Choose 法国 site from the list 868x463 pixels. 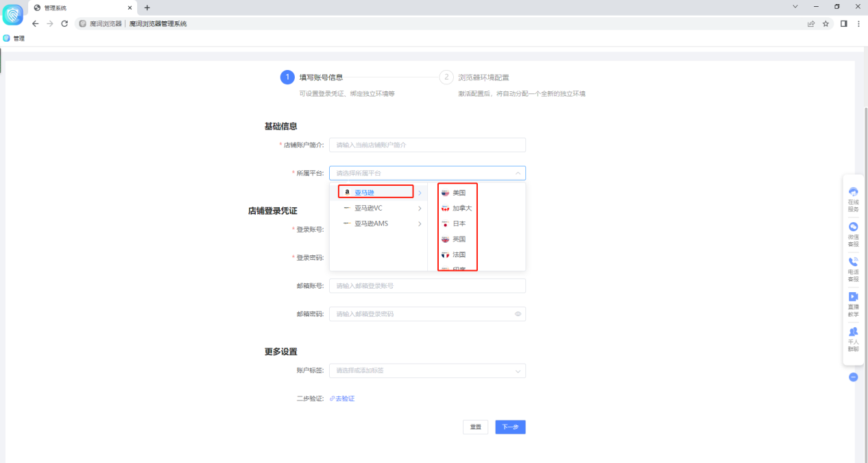tap(459, 254)
